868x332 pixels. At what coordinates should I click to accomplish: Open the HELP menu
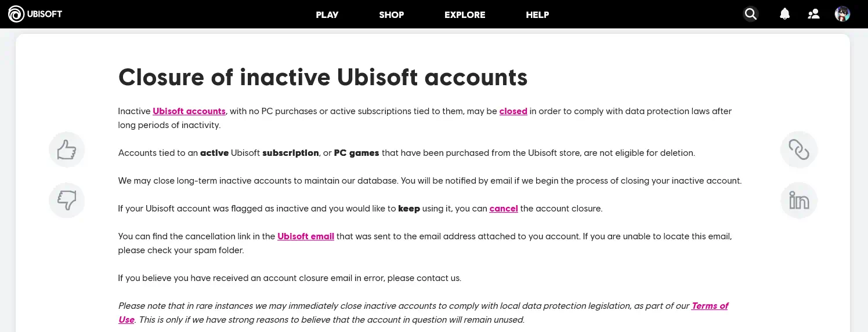click(537, 14)
